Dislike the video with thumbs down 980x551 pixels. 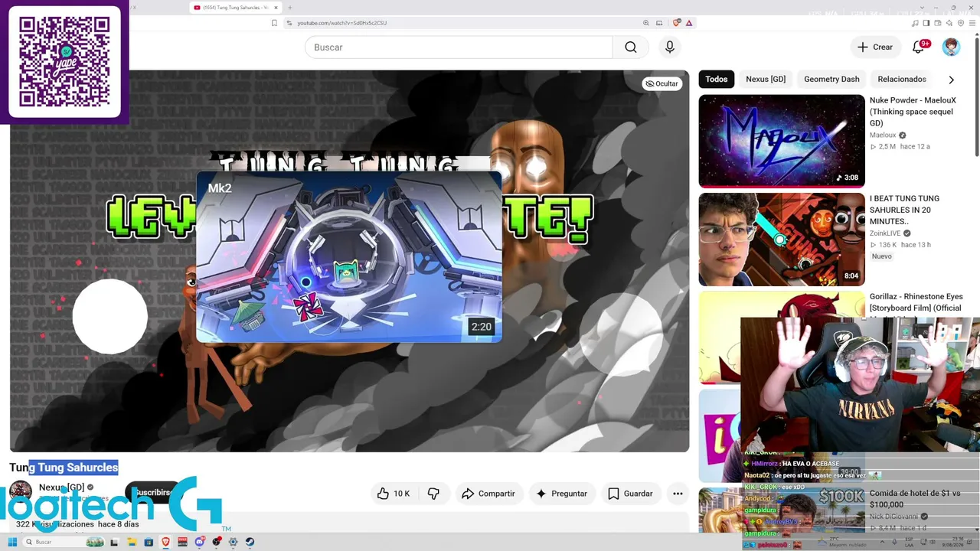[x=433, y=494]
